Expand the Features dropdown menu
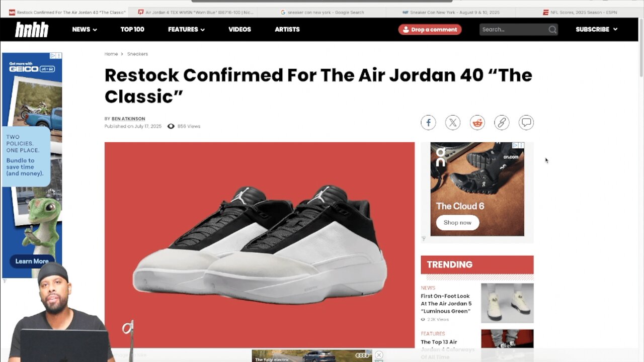Screen dimensions: 644x362 tap(186, 30)
